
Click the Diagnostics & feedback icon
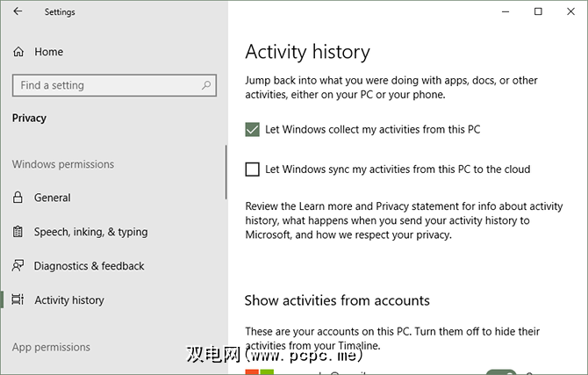click(18, 266)
